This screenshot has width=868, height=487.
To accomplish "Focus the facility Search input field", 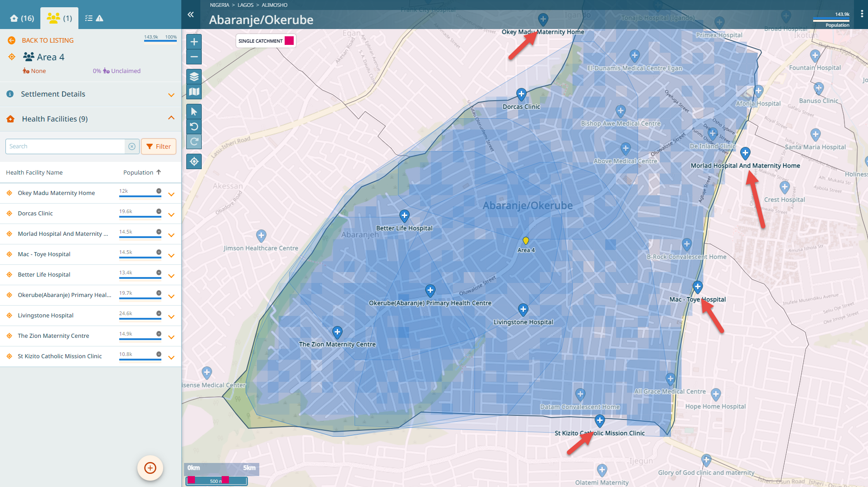I will coord(65,146).
